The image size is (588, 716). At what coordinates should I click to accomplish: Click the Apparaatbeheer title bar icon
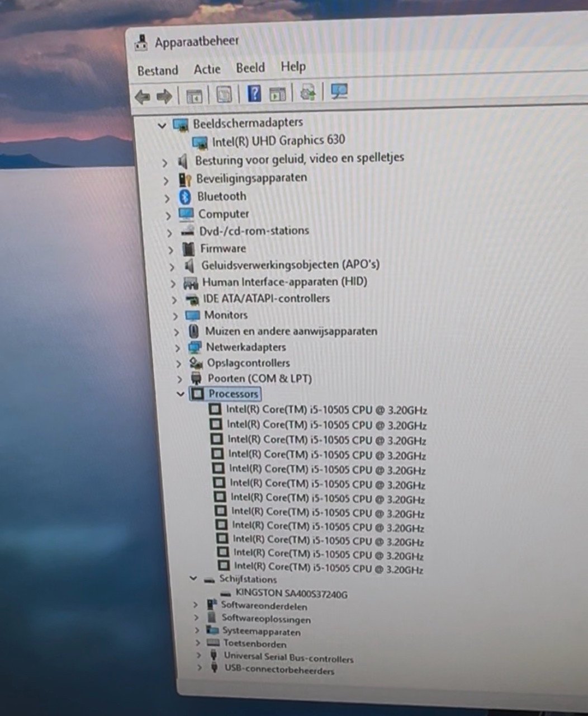(x=142, y=43)
